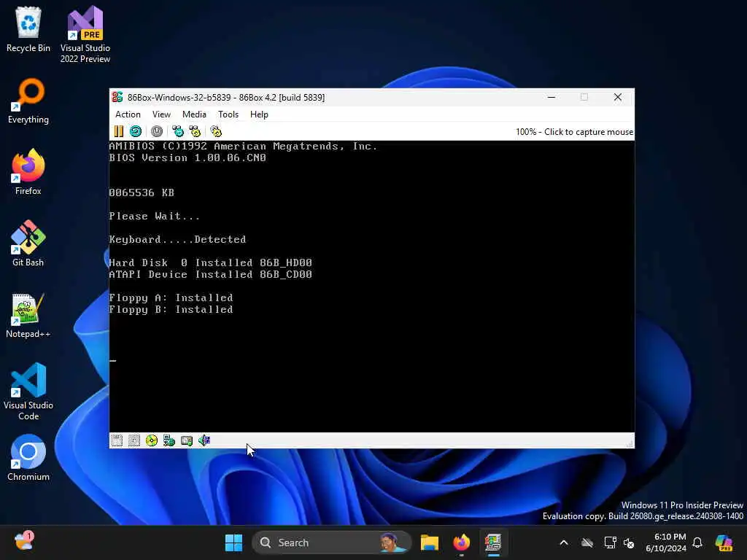Click the 86Box taskbar button
This screenshot has width=747, height=560.
pos(493,542)
